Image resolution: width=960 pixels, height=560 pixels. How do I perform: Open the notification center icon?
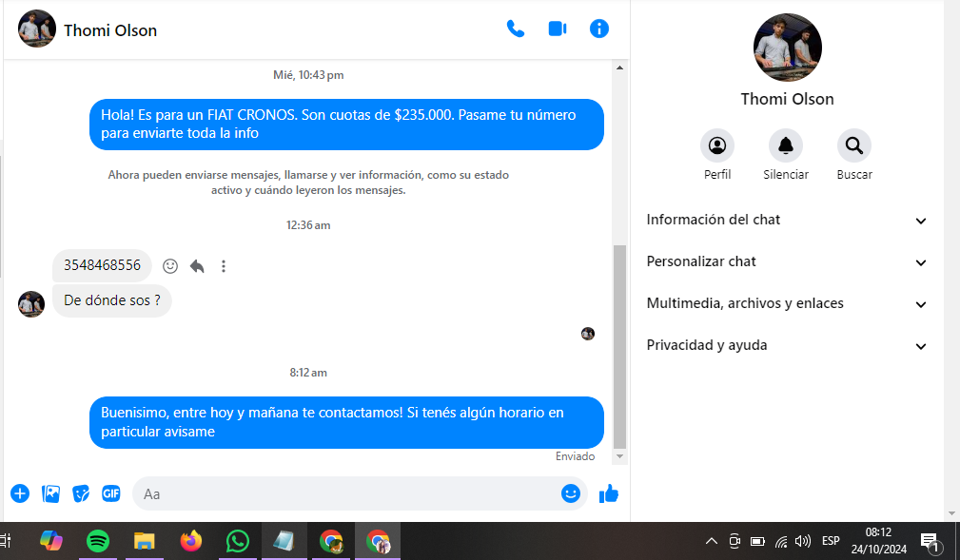[931, 542]
